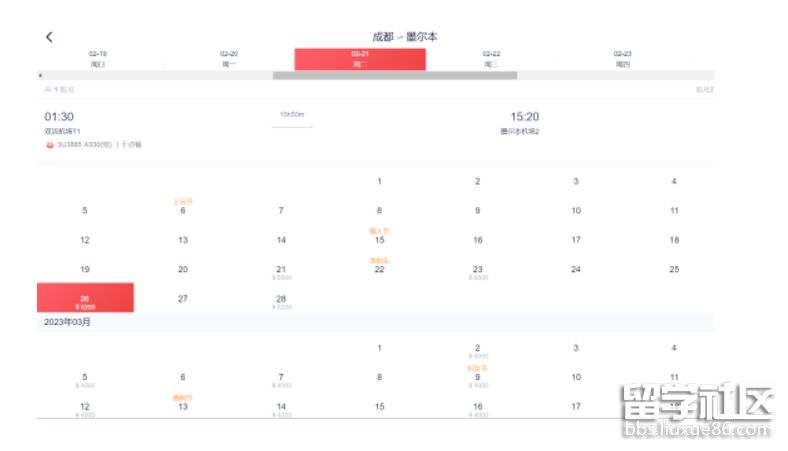Select the 02-20 date tab
Image resolution: width=788 pixels, height=451 pixels.
tap(229, 59)
